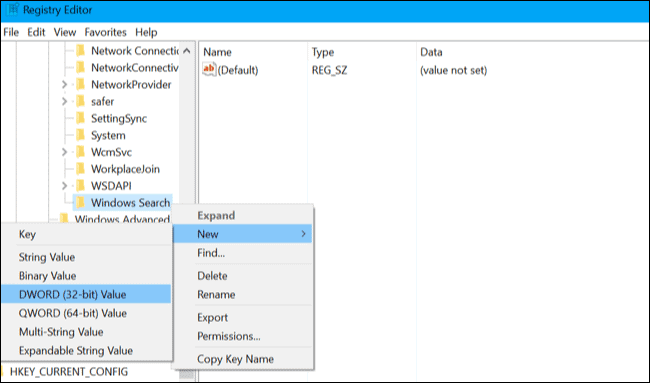
Task: Select the HKEY_CURRENT_CONFIG tree item
Action: point(69,371)
